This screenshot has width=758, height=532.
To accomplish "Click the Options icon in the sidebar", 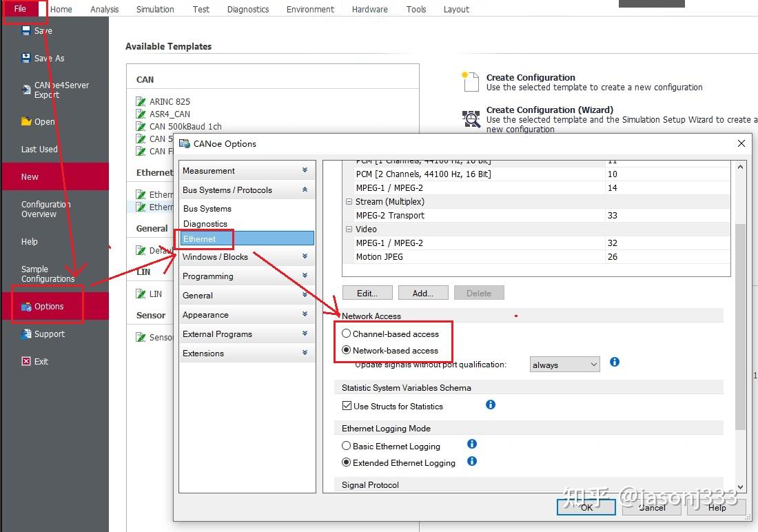I will tap(26, 307).
